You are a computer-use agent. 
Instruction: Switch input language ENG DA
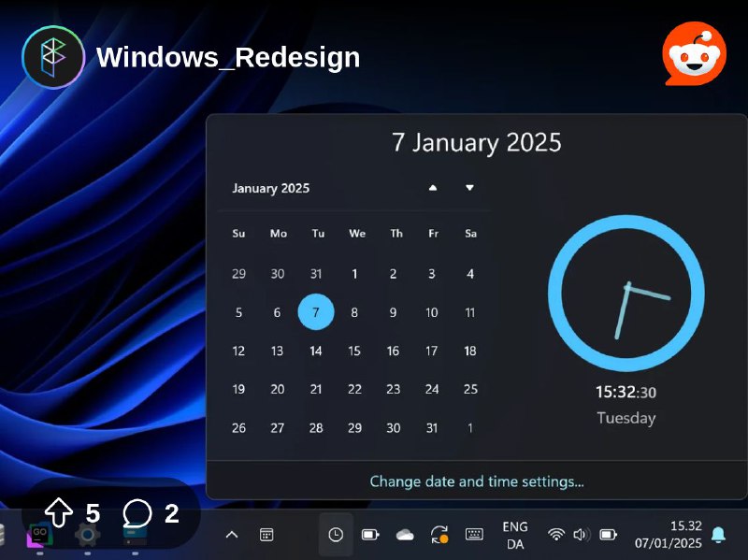[515, 535]
